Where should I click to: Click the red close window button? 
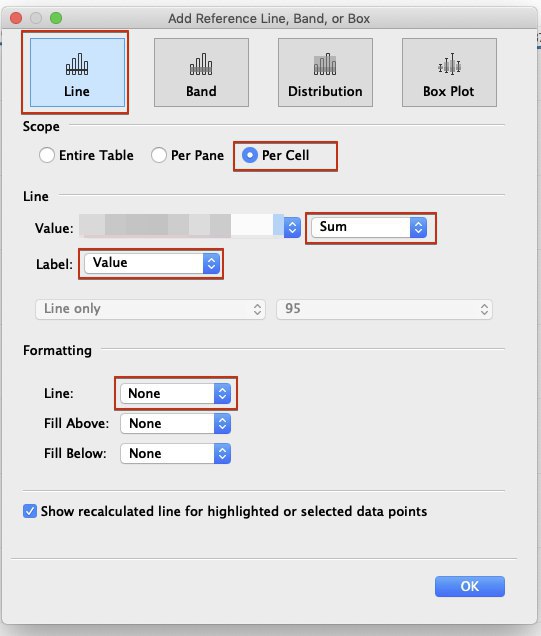[x=16, y=18]
